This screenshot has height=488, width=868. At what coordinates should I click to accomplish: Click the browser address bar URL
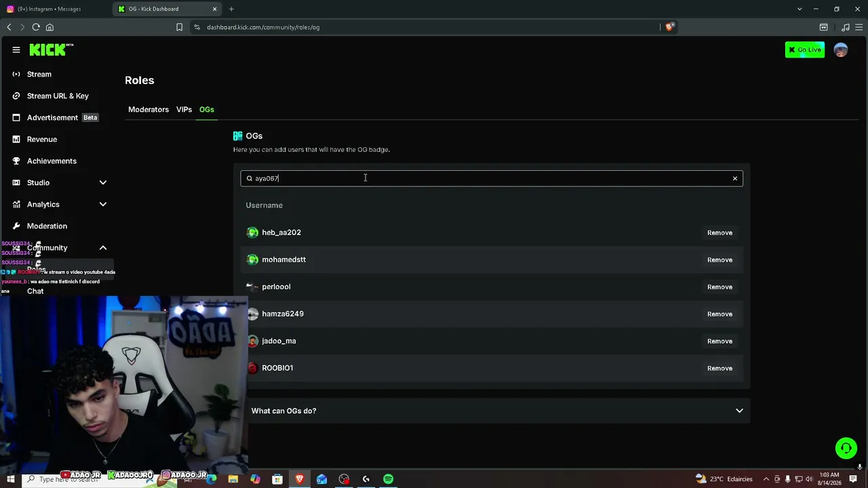point(263,27)
